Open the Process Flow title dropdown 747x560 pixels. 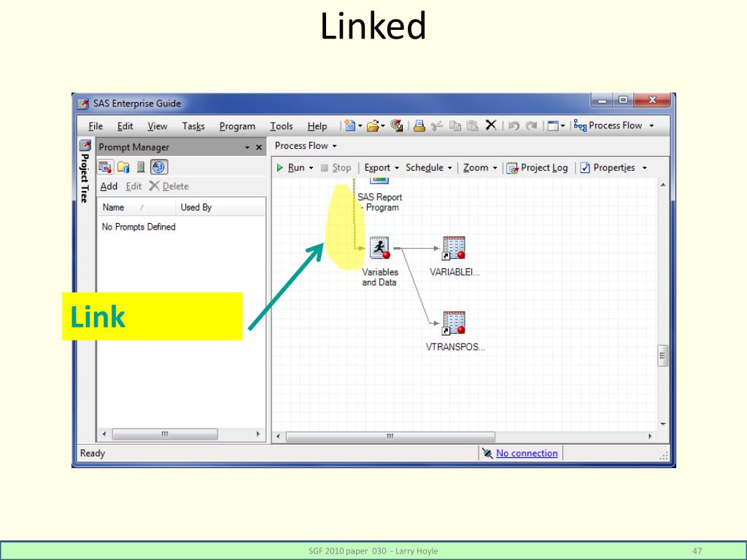click(306, 146)
